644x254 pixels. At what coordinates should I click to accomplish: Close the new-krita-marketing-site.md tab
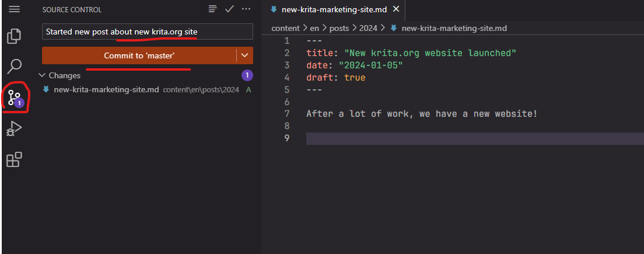[397, 10]
